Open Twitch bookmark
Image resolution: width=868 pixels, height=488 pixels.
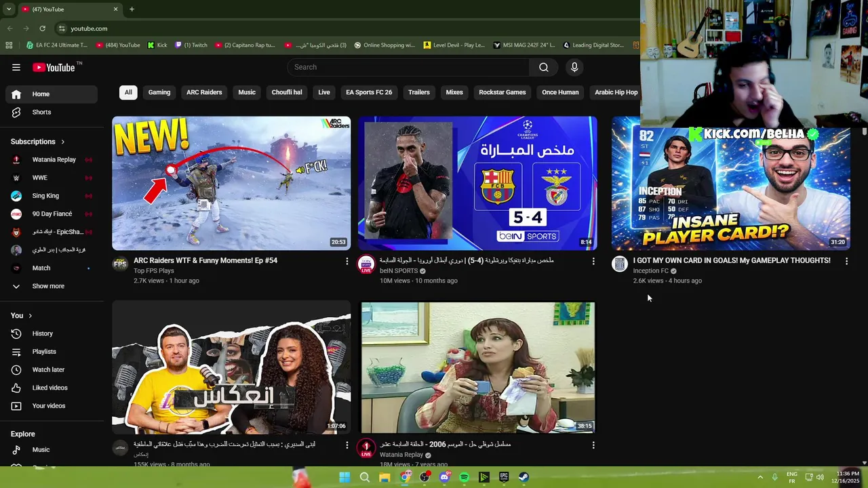point(191,45)
